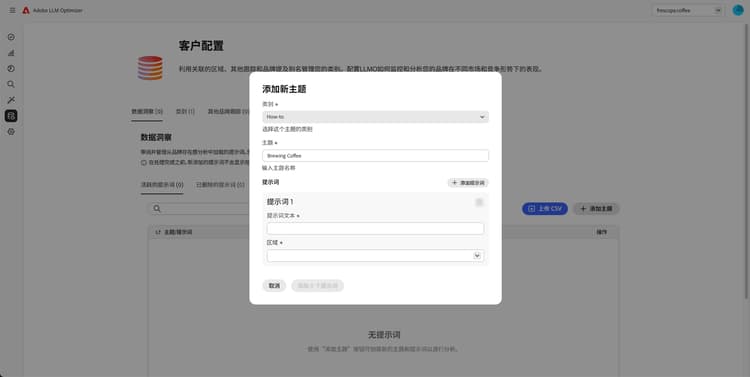Switch to the 类别 (1) tab

185,111
